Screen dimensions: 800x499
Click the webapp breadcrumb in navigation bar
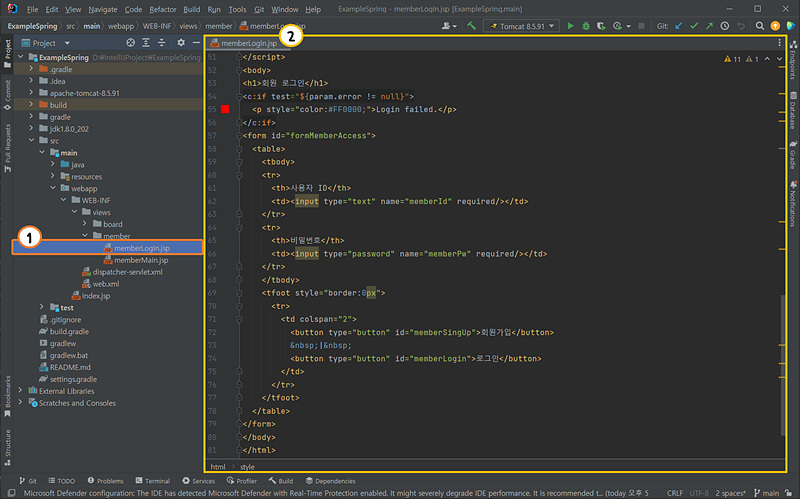[120, 26]
